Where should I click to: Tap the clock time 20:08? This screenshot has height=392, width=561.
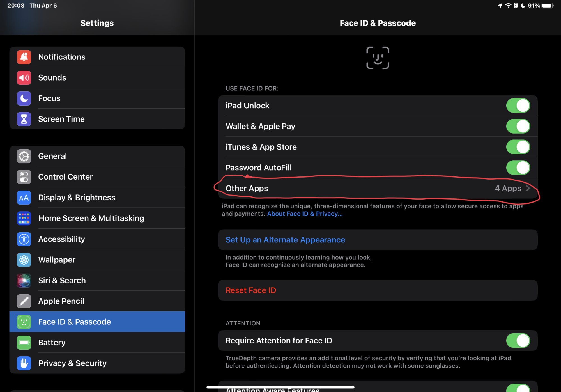click(16, 6)
